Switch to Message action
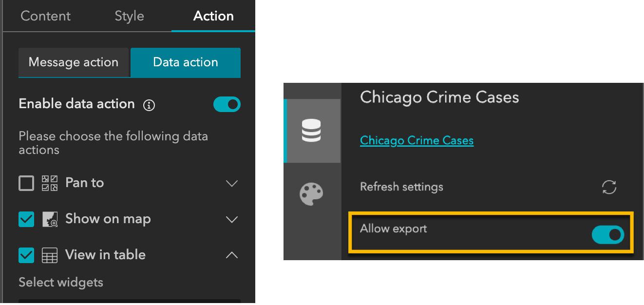644x305 pixels. (74, 62)
